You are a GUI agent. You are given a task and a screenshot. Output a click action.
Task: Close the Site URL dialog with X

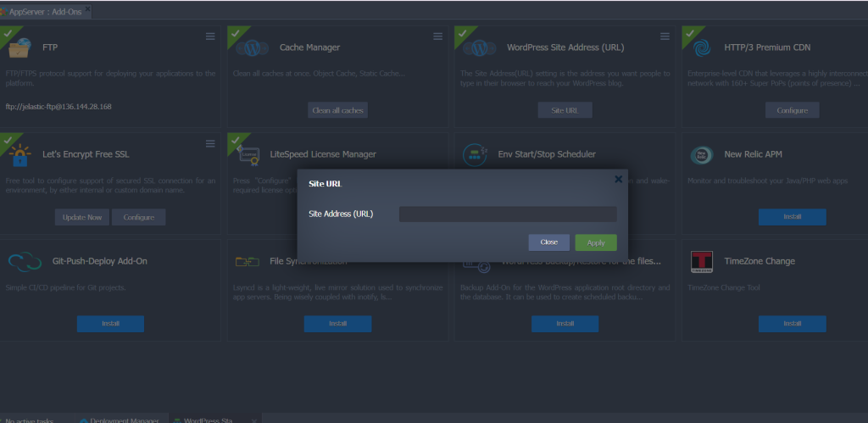point(618,179)
